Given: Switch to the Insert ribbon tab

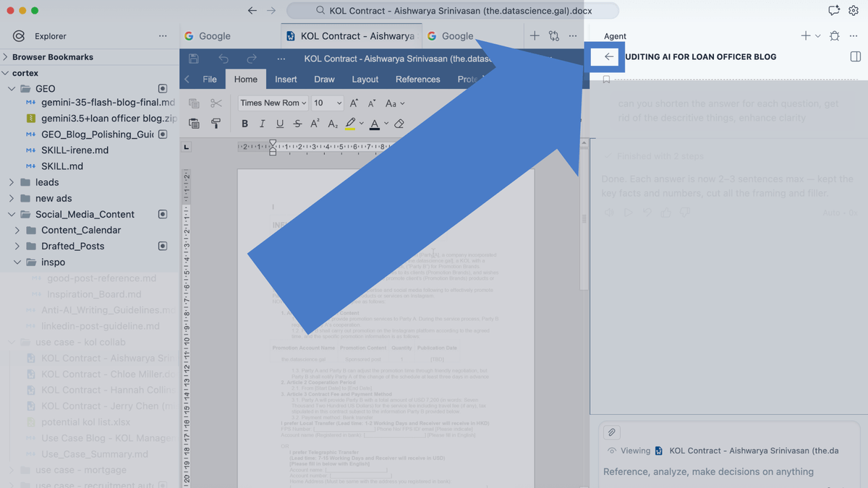Looking at the screenshot, I should 286,80.
